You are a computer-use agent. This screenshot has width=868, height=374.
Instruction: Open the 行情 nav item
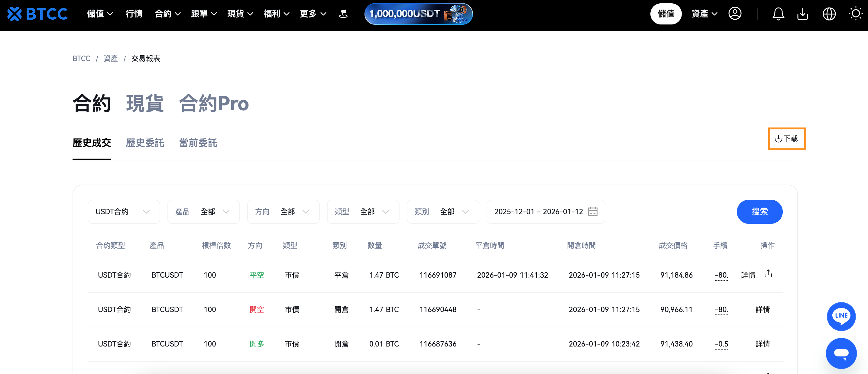pyautogui.click(x=134, y=14)
